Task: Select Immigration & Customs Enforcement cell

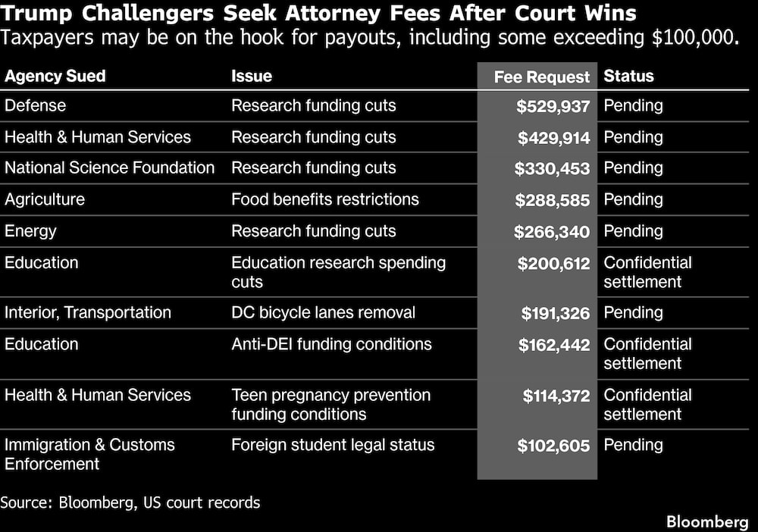Action: [x=89, y=454]
